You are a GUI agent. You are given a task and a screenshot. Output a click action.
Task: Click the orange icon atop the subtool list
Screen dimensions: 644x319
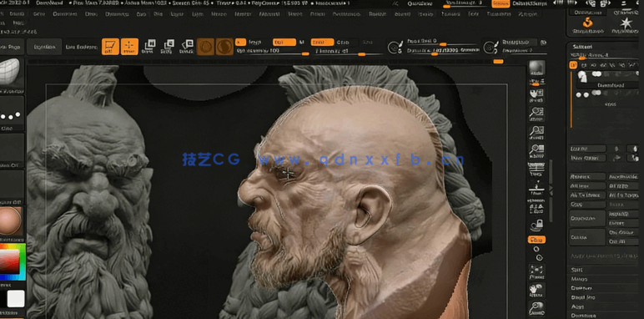[573, 65]
